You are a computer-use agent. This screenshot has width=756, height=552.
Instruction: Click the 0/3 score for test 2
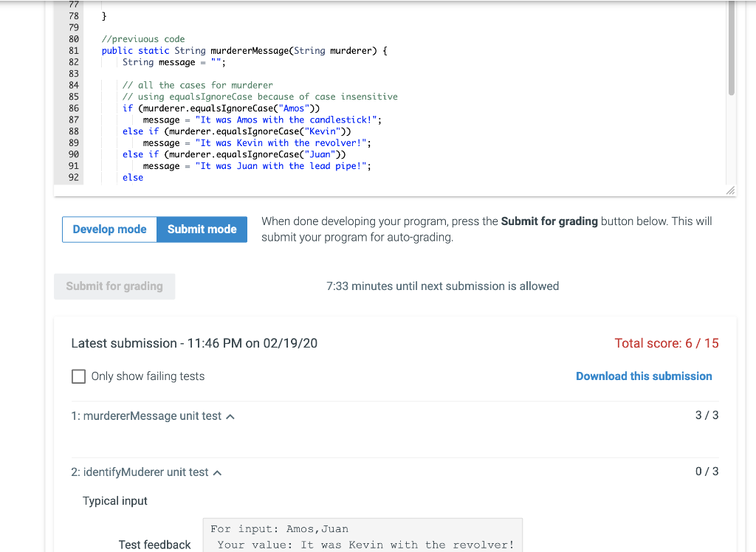705,471
